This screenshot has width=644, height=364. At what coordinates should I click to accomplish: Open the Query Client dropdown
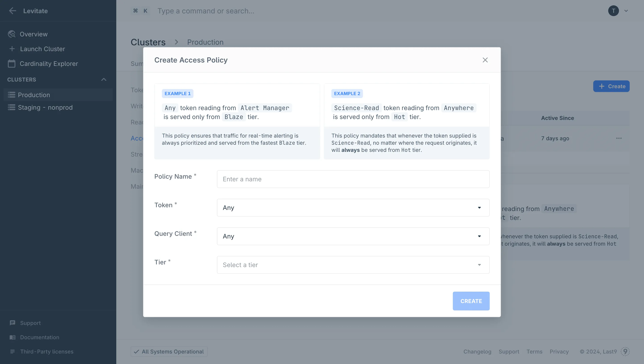(353, 236)
